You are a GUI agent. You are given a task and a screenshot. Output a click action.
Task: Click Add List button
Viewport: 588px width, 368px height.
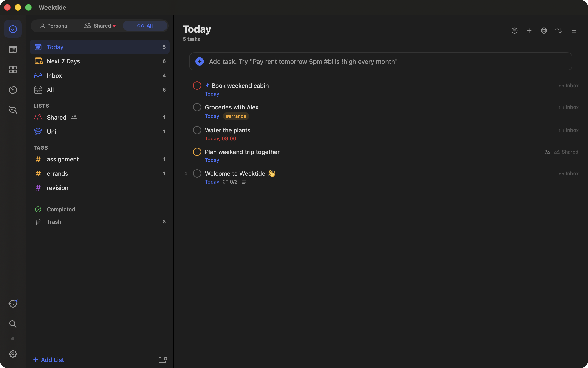pyautogui.click(x=49, y=360)
